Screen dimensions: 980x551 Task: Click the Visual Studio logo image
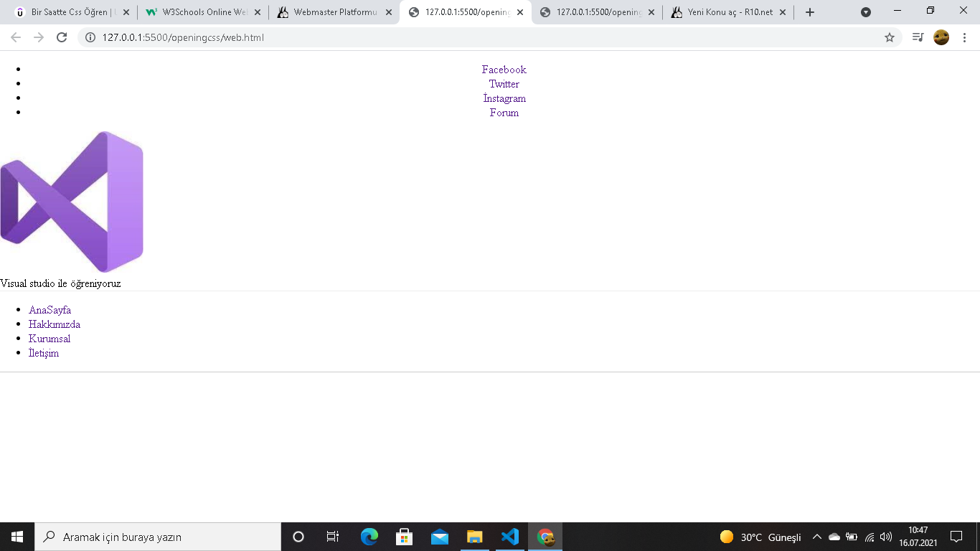pos(72,202)
